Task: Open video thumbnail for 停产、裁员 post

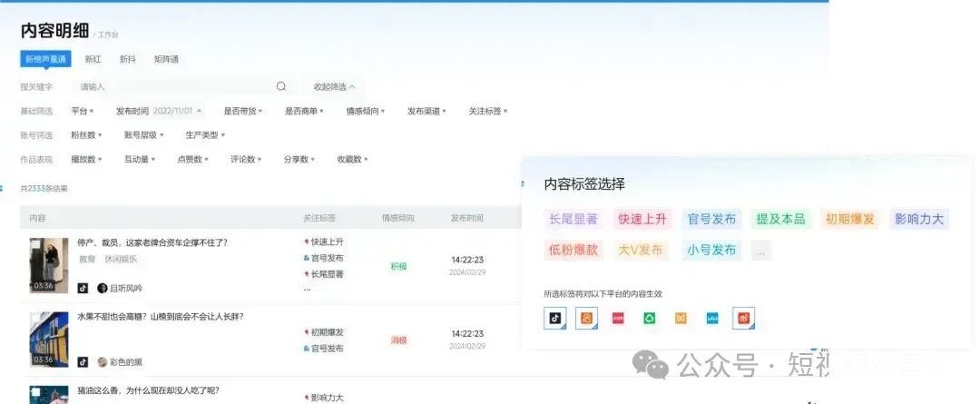Action: click(x=49, y=265)
